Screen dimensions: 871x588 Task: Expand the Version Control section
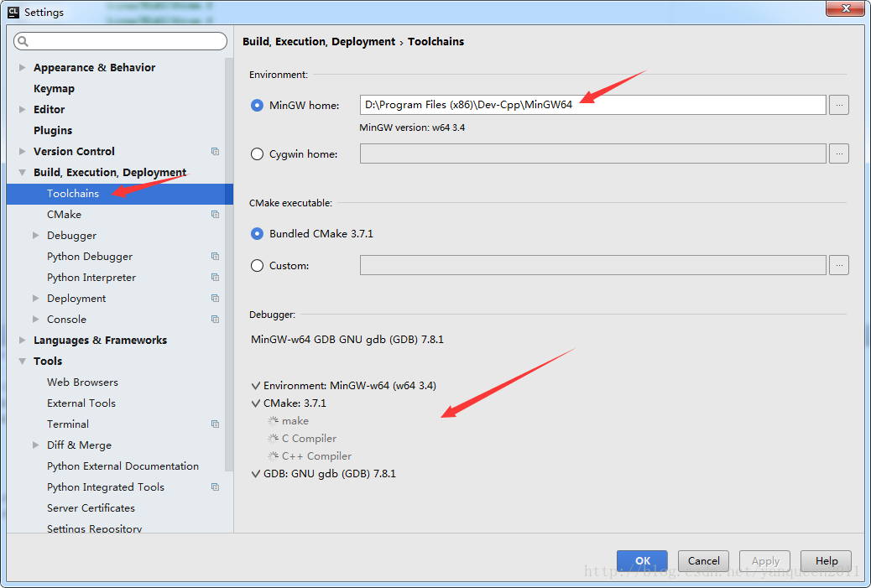pos(22,152)
